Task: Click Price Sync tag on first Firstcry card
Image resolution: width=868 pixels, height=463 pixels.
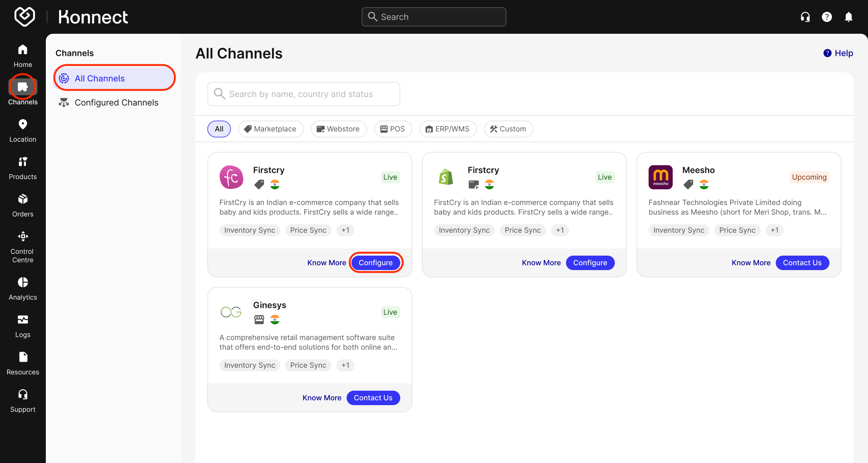Action: (x=308, y=230)
